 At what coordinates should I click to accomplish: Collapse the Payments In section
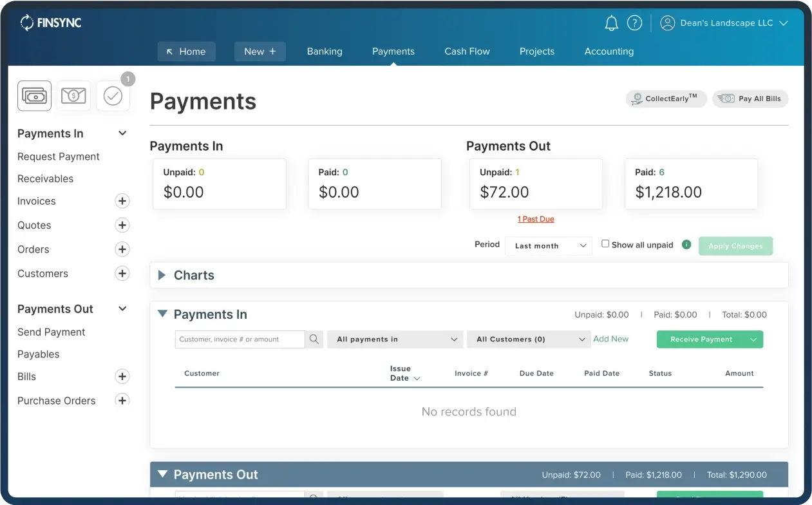[x=162, y=314]
